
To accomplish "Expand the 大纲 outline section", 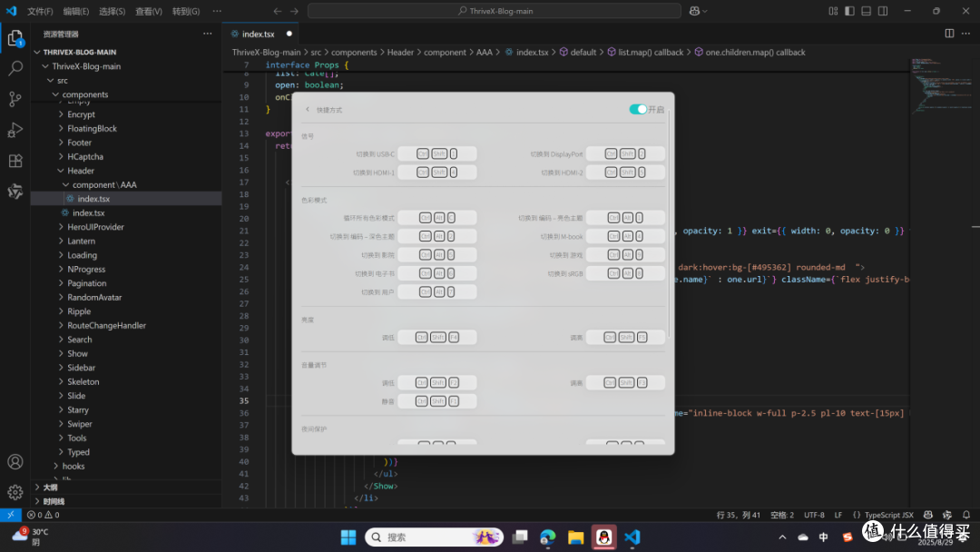I will pyautogui.click(x=50, y=487).
